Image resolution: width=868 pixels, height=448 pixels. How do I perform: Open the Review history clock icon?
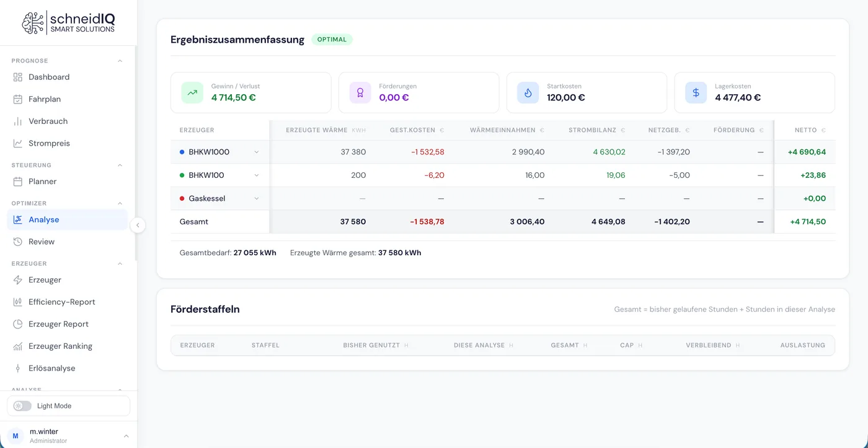tap(18, 242)
